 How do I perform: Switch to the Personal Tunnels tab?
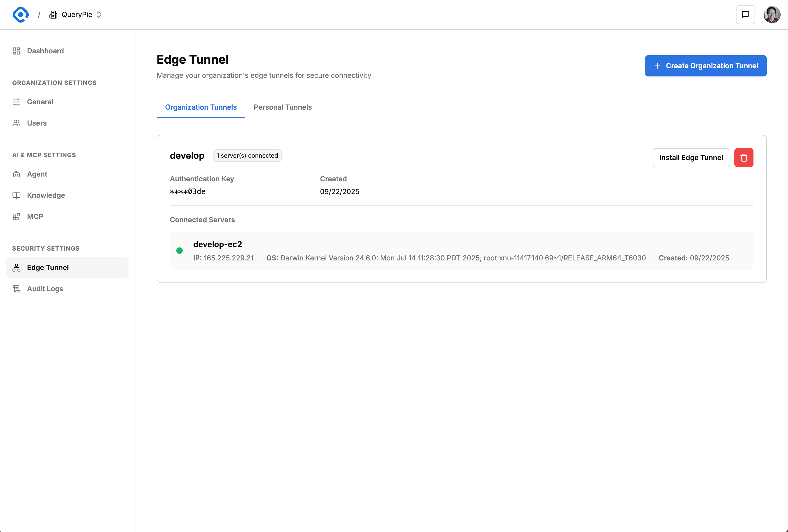[x=282, y=107]
